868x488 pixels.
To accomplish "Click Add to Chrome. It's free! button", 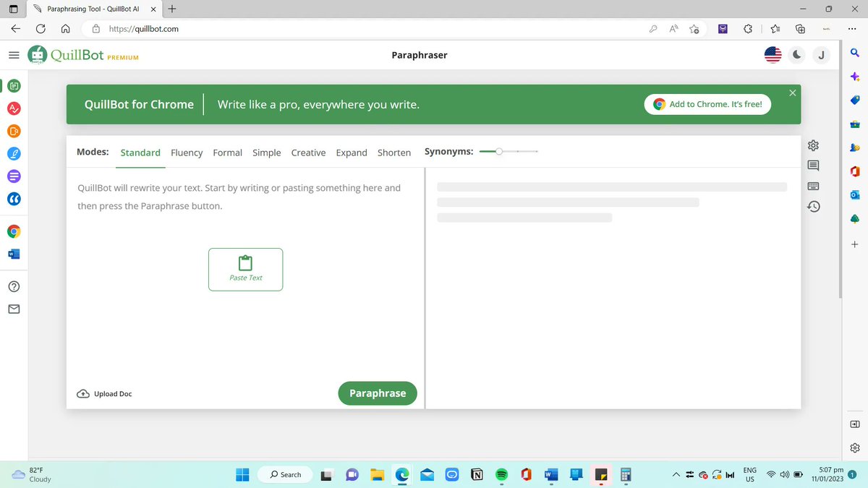I will point(707,104).
